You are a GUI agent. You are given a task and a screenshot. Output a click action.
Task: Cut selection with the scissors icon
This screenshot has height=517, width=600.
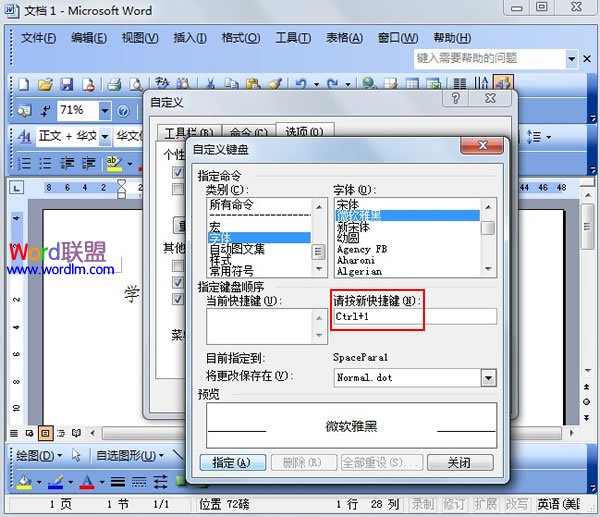tap(210, 83)
